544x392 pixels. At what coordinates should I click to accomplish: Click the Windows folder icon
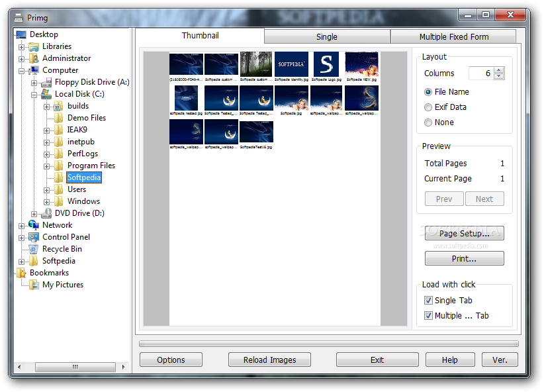[x=58, y=201]
